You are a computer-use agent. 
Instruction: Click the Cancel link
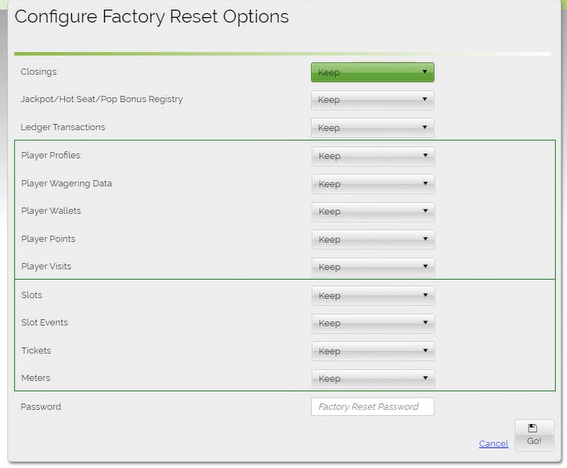493,443
